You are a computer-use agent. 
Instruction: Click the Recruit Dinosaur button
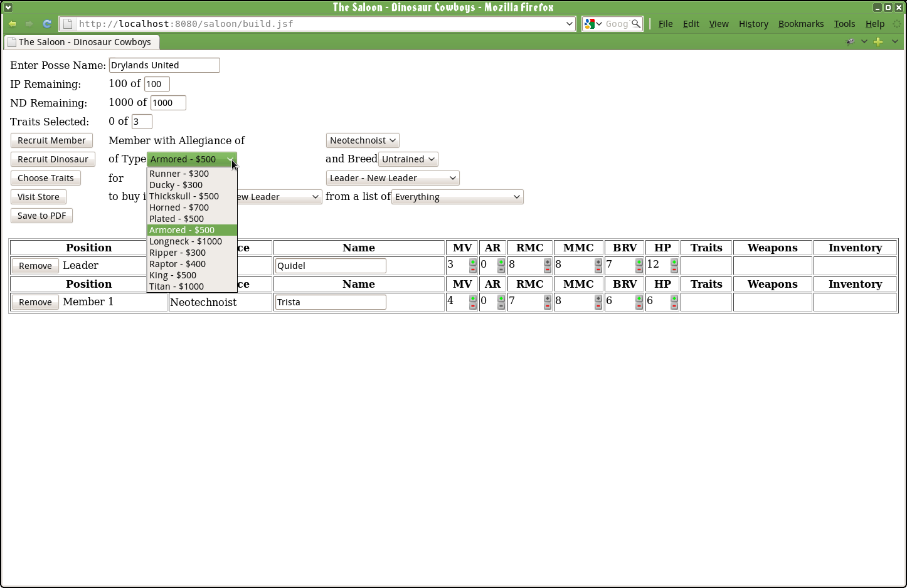53,159
